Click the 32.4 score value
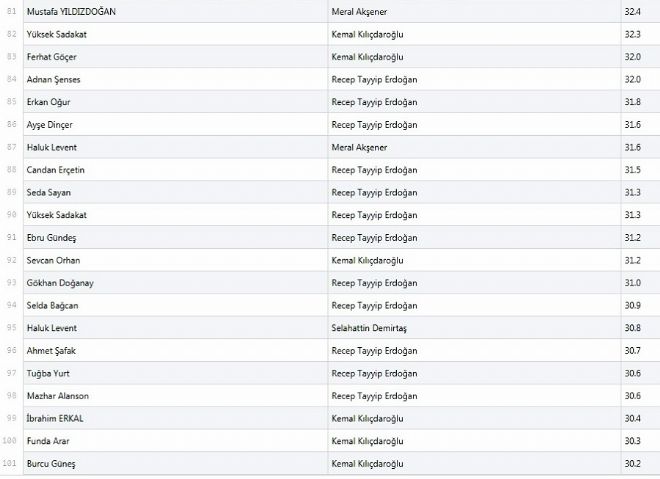Screen dimensions: 660x479 631,11
